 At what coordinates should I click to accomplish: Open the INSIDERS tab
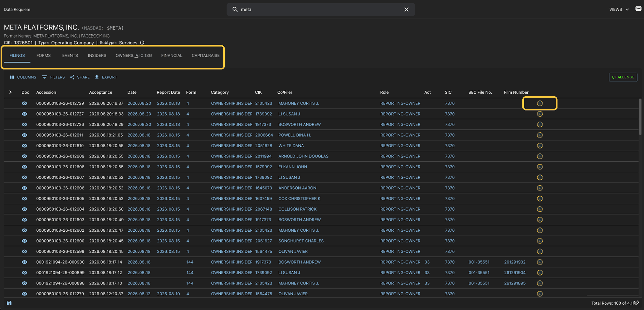pyautogui.click(x=97, y=56)
